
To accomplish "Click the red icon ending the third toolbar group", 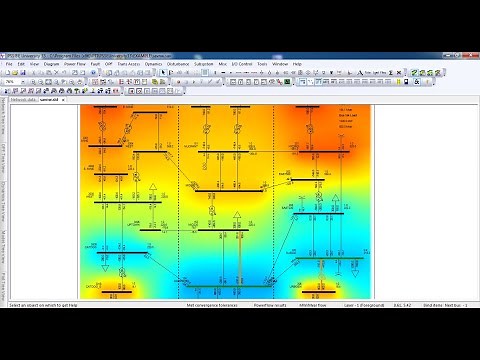I will click(x=116, y=91).
